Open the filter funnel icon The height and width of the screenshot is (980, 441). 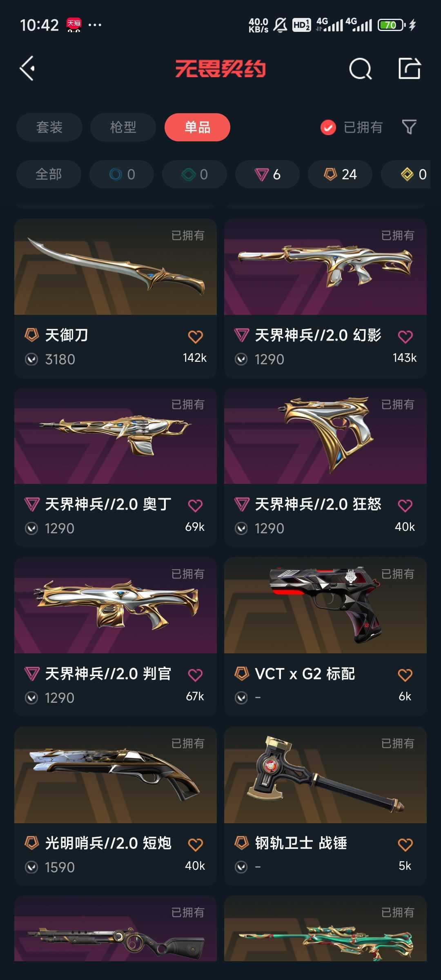pyautogui.click(x=409, y=127)
